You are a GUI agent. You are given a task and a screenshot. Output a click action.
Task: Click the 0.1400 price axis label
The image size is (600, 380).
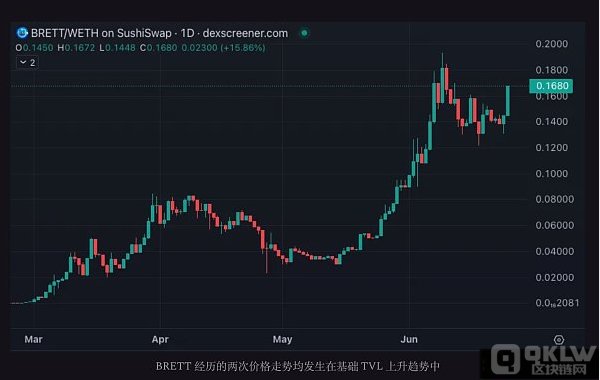(551, 122)
